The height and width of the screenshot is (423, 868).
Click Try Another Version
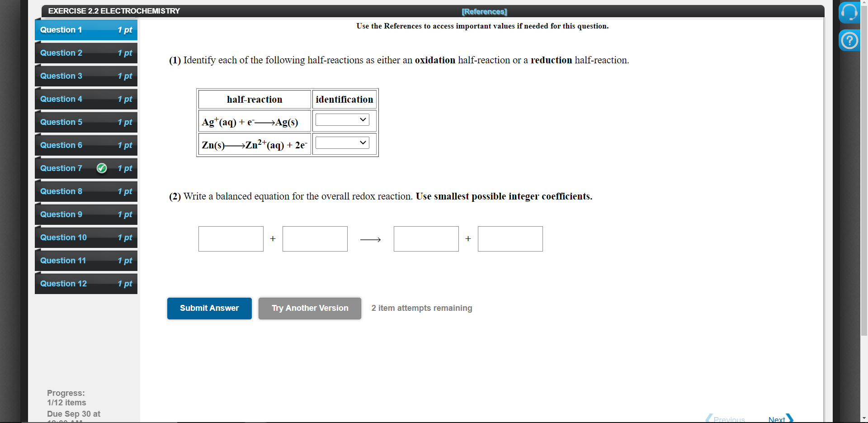pyautogui.click(x=309, y=308)
